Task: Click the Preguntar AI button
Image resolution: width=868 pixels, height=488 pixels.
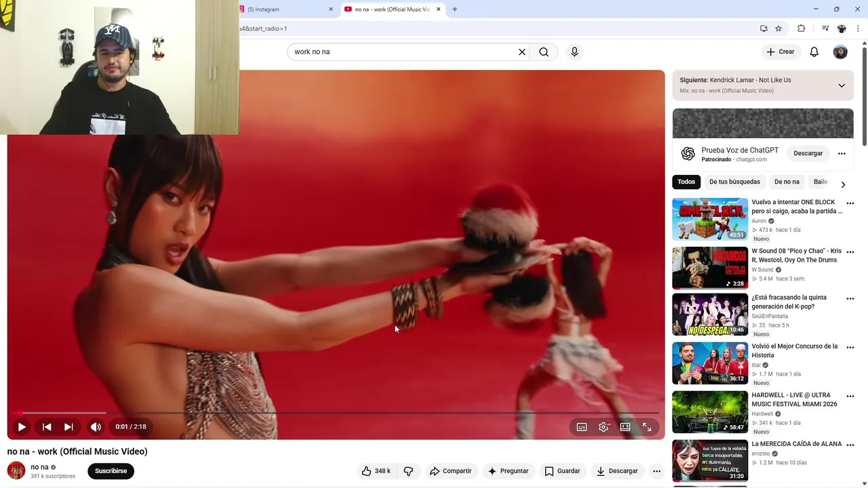Action: (508, 471)
